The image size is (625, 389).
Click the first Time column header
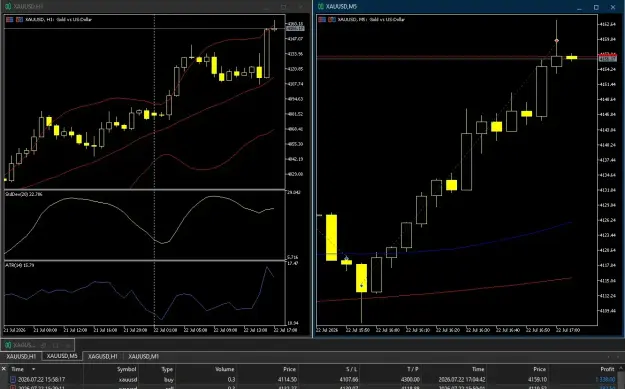(17, 369)
